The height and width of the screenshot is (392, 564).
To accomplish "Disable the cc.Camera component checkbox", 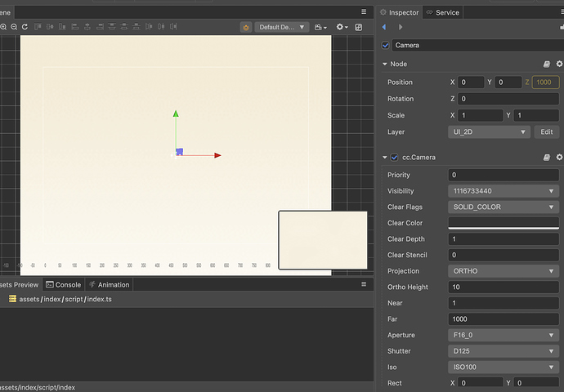I will [x=394, y=157].
